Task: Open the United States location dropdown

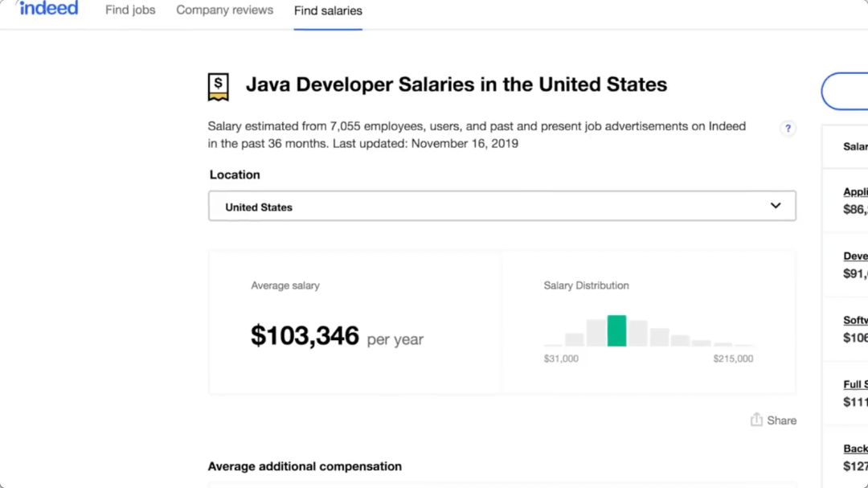Action: (x=502, y=206)
